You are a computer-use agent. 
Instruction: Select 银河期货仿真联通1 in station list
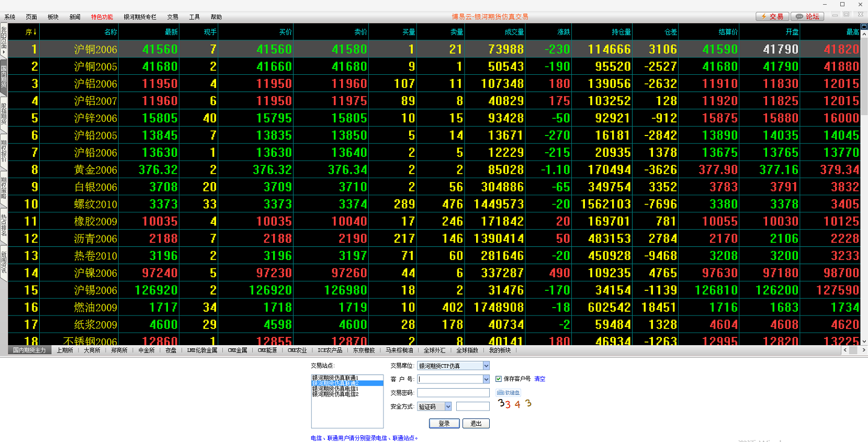347,378
